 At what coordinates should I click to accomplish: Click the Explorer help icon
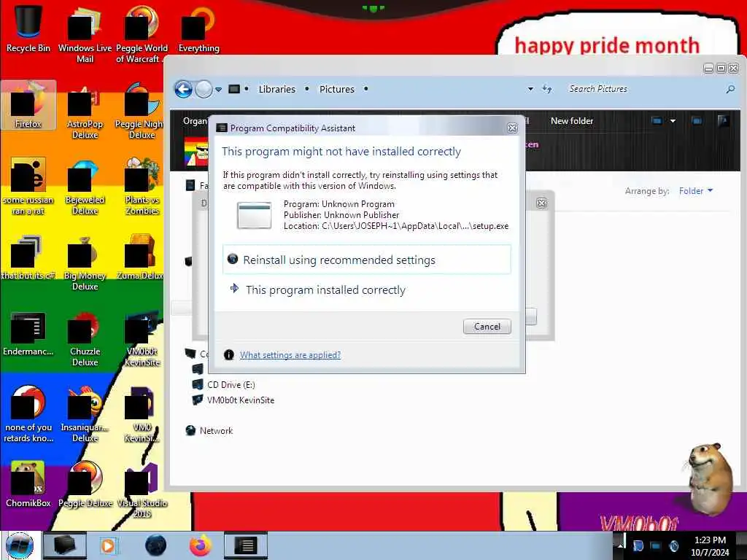[723, 121]
